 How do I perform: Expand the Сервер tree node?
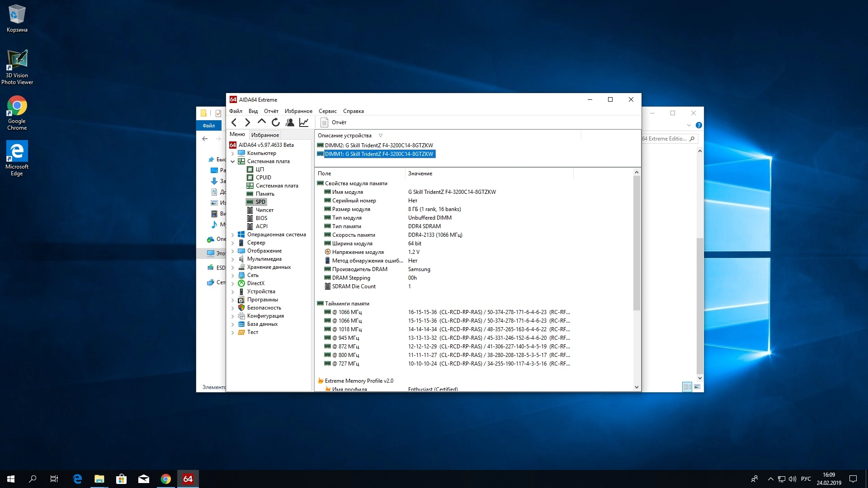233,243
